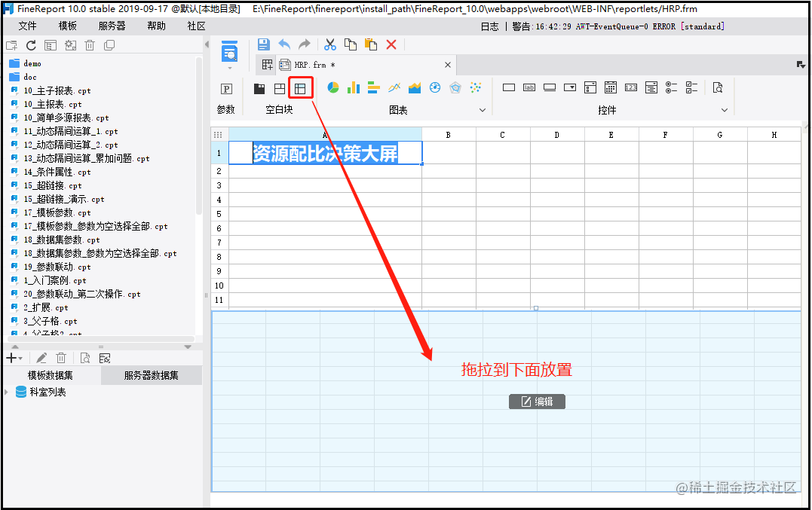Expand the 控件 widget gallery dropdown

[x=725, y=110]
